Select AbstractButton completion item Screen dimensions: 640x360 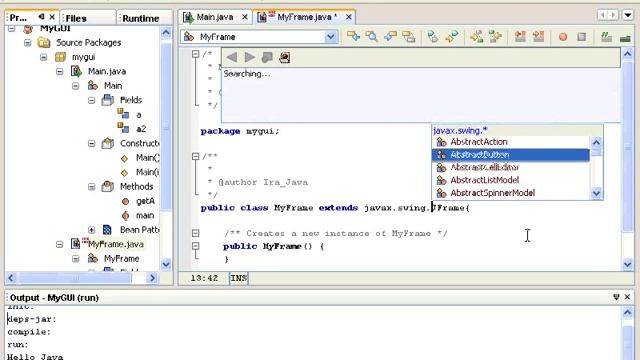tap(511, 155)
